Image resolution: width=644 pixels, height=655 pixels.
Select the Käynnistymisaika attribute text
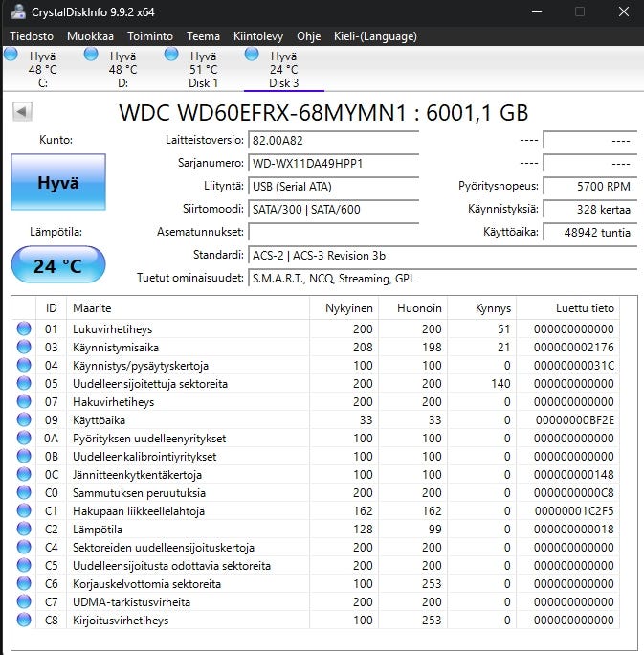pyautogui.click(x=116, y=348)
